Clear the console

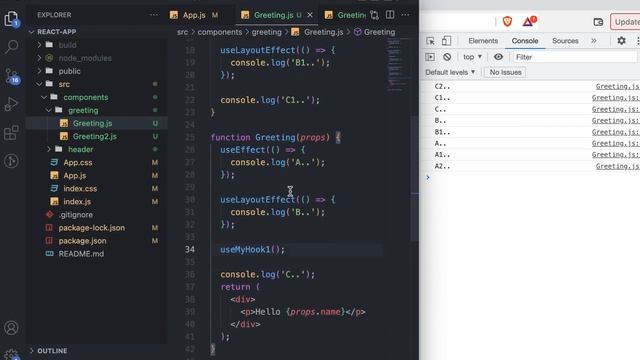click(447, 57)
